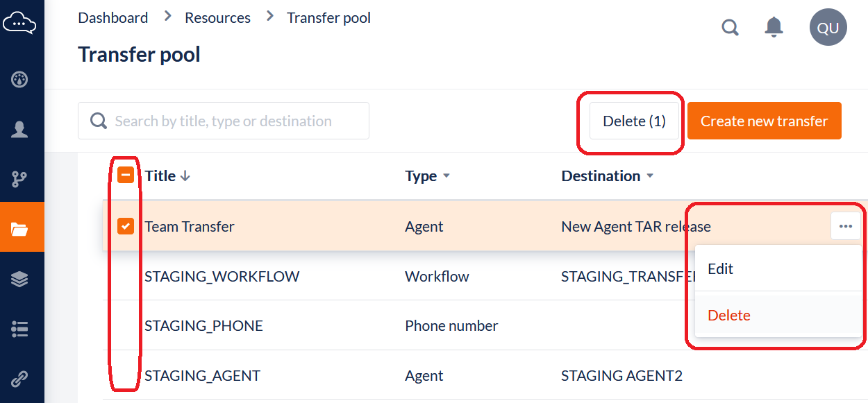868x403 pixels.
Task: Toggle the select-all checkbox in table header
Action: [126, 175]
